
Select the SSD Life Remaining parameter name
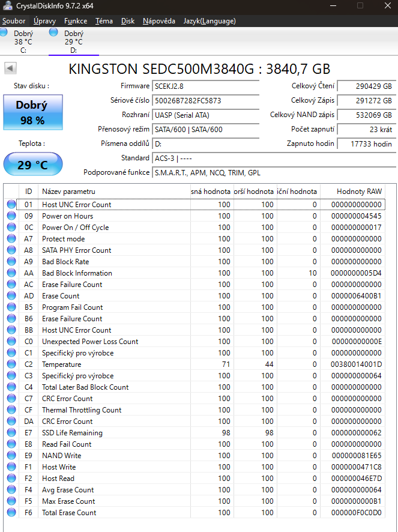[x=72, y=433]
